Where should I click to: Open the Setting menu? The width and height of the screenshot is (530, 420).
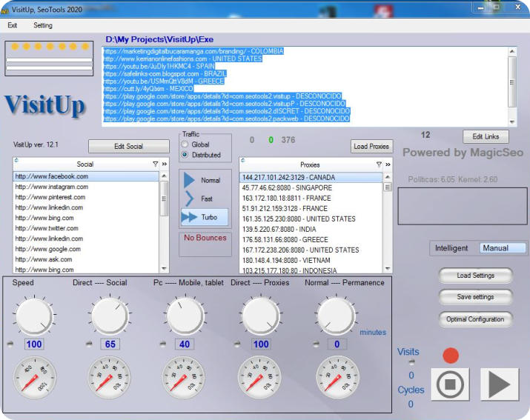(43, 25)
